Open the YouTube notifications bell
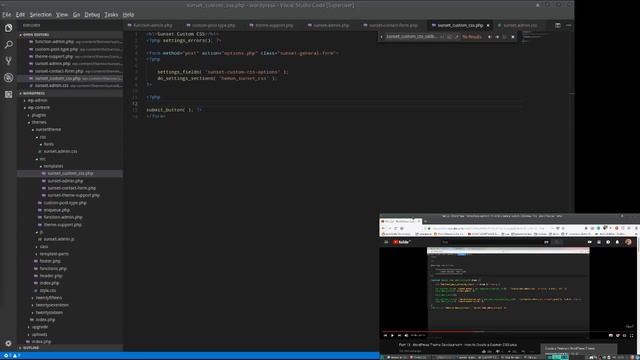This screenshot has width=640, height=360. point(617,242)
